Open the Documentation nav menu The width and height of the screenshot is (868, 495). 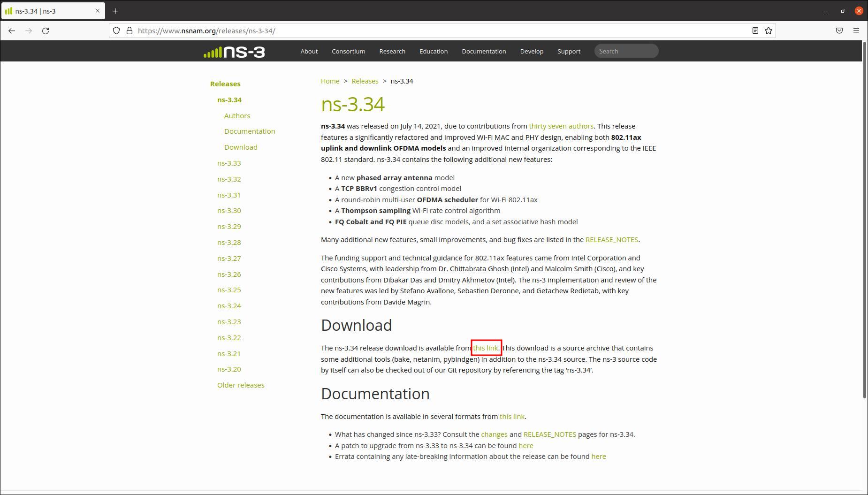tap(484, 51)
